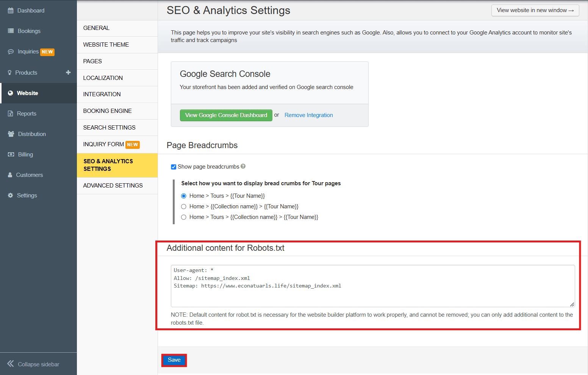Screen dimensions: 588x375
Task: Open the Booking Engine settings tab
Action: coord(108,111)
